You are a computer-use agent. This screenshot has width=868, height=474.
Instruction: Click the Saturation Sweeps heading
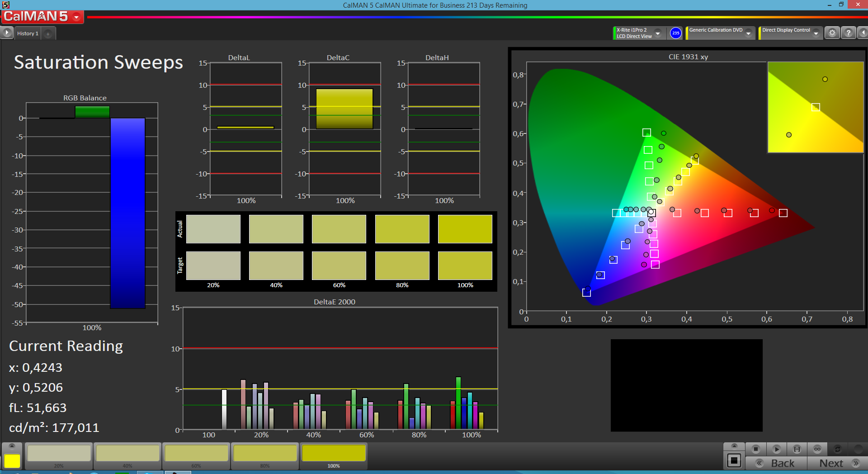pos(99,62)
